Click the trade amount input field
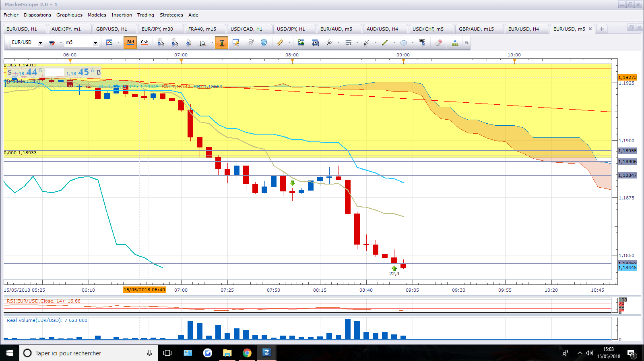This screenshot has height=361, width=644. pos(54,72)
